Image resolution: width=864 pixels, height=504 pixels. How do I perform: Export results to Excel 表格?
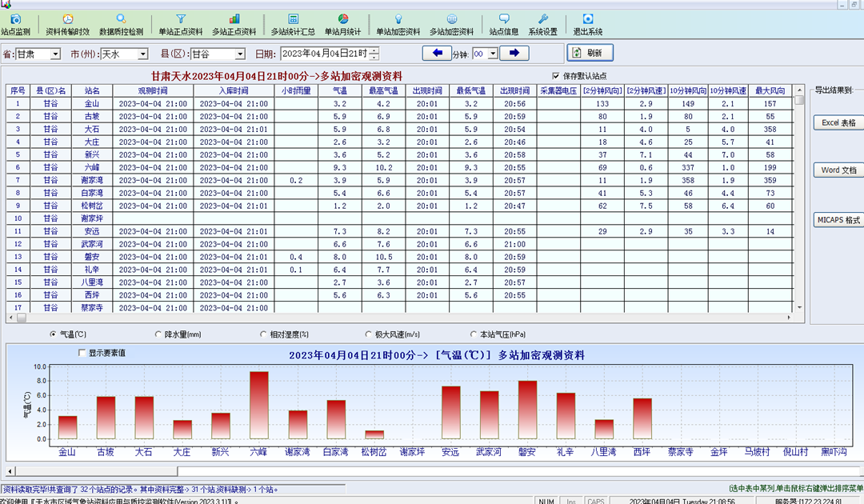tap(838, 123)
